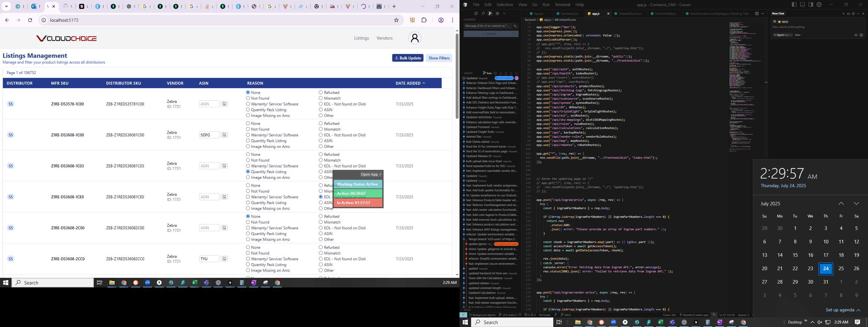Bookmark this page with the star icon
The image size is (868, 327).
click(x=396, y=20)
